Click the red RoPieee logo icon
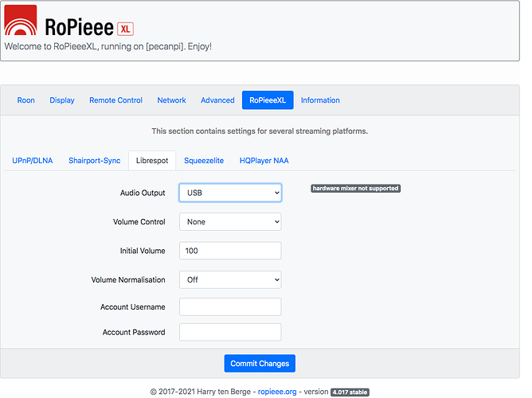 point(21,20)
